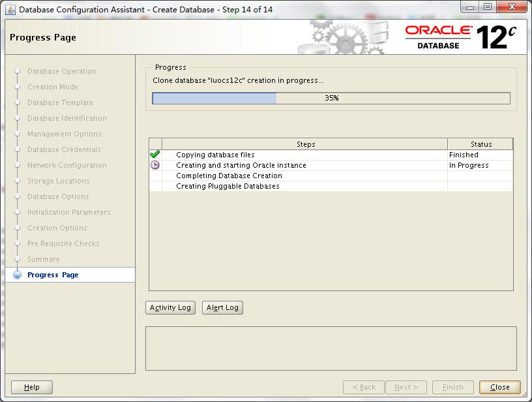Click the Progress Page step bullet in sidebar

pyautogui.click(x=18, y=275)
